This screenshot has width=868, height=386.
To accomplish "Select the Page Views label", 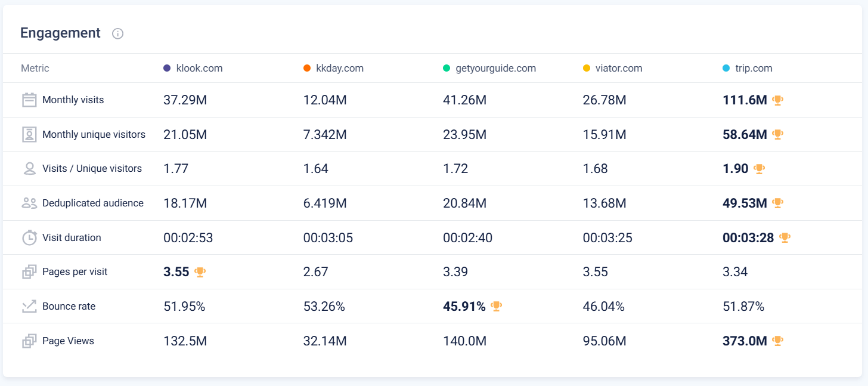I will pos(68,341).
